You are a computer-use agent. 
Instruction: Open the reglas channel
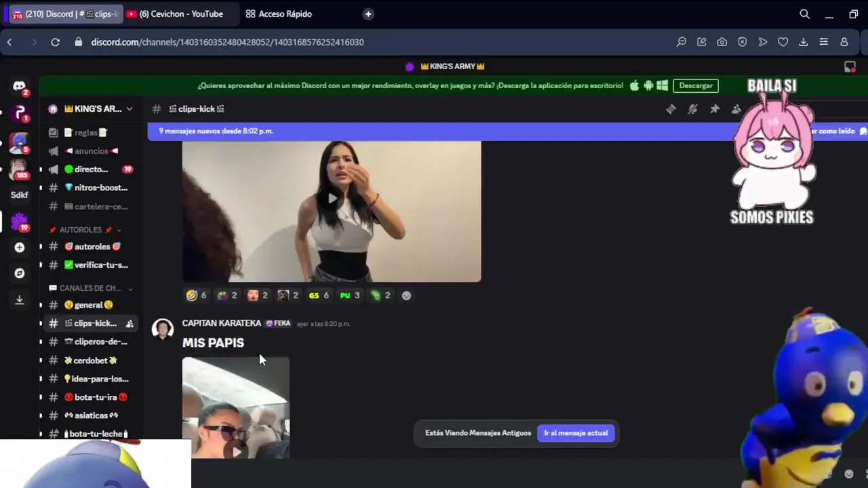[x=91, y=132]
